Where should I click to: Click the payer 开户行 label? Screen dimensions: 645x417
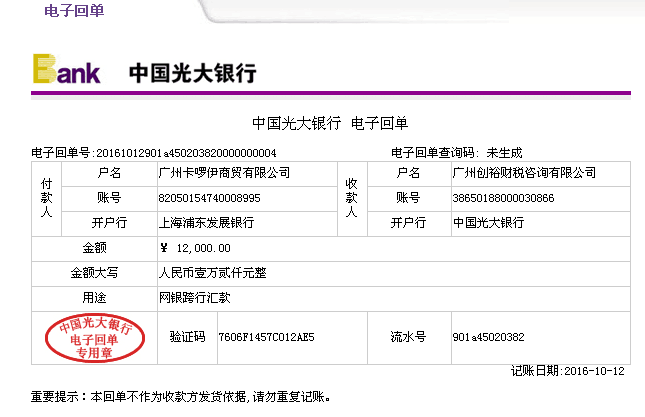[x=109, y=223]
